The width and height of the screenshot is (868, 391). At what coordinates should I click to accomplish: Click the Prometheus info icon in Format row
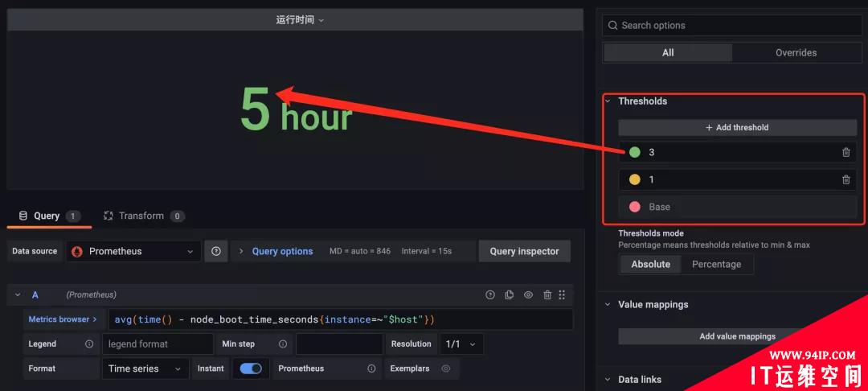pyautogui.click(x=372, y=368)
